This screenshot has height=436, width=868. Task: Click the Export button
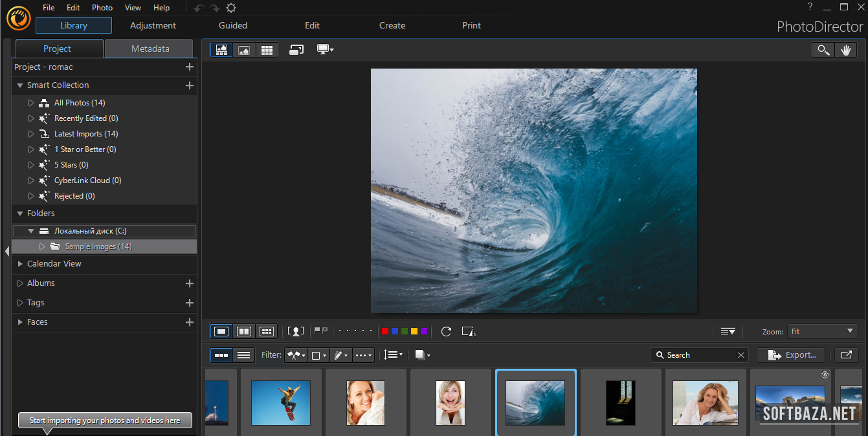(791, 354)
